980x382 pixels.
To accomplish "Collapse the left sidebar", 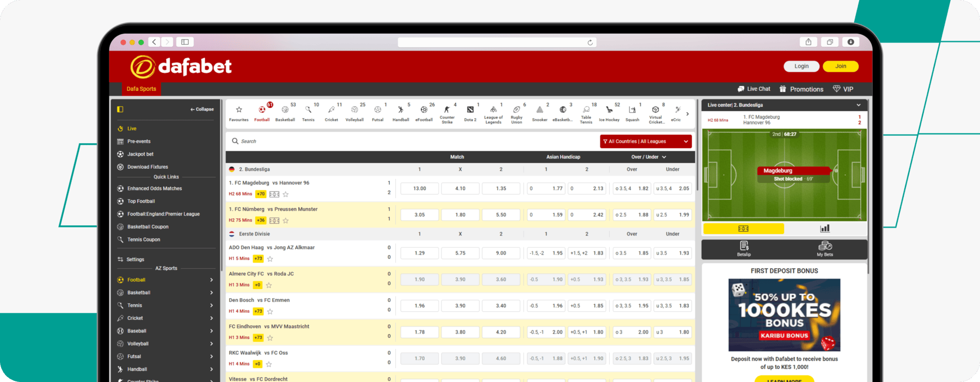I will point(202,109).
